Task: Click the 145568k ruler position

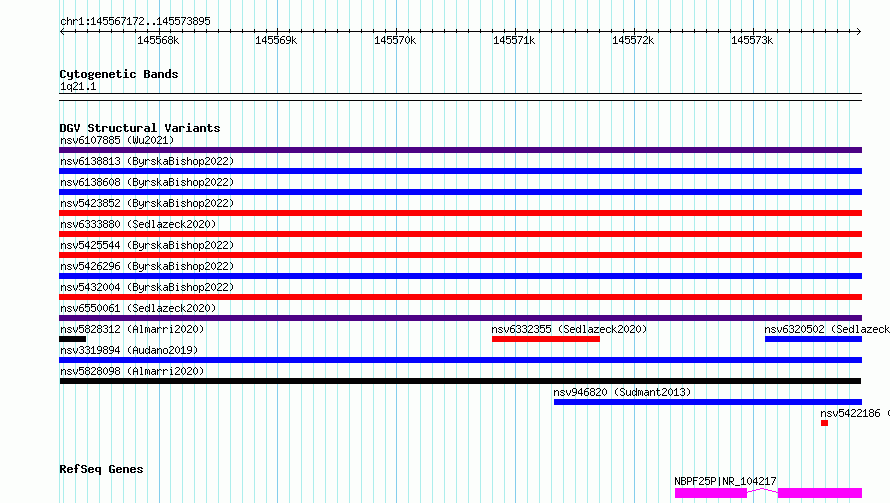Action: pos(158,40)
